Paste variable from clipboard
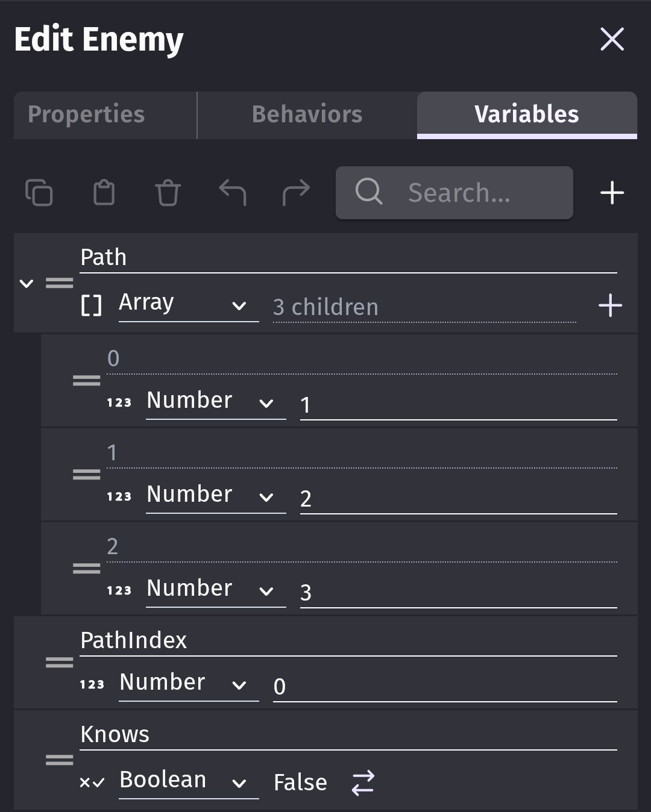 coord(104,193)
